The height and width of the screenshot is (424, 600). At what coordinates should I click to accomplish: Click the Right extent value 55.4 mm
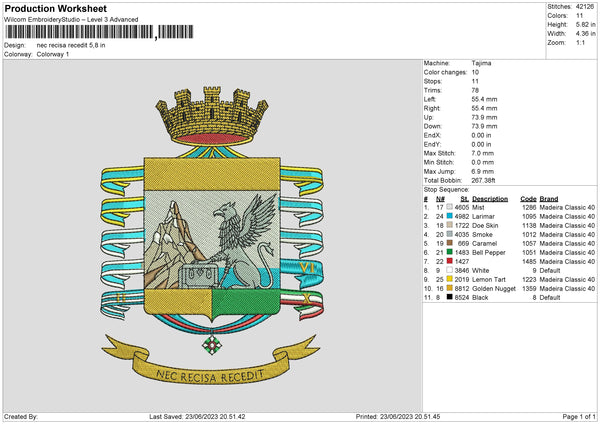click(484, 108)
